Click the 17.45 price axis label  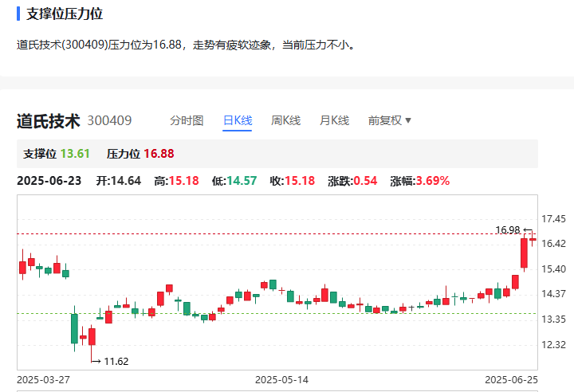(x=553, y=219)
